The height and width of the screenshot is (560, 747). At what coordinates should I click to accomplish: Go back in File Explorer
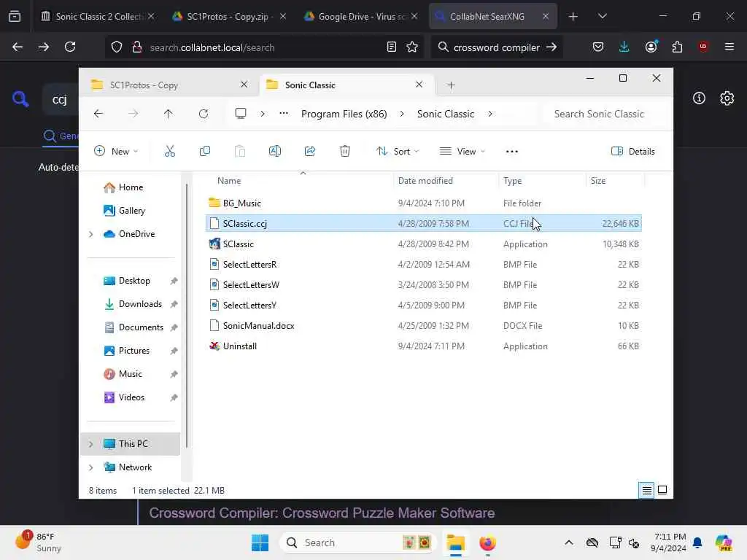tap(98, 114)
